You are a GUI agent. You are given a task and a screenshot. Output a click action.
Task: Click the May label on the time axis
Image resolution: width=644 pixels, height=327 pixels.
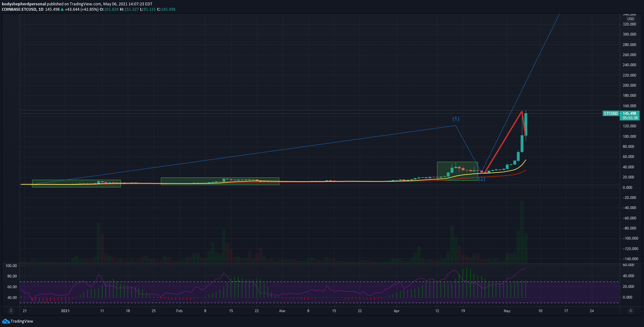pos(507,311)
